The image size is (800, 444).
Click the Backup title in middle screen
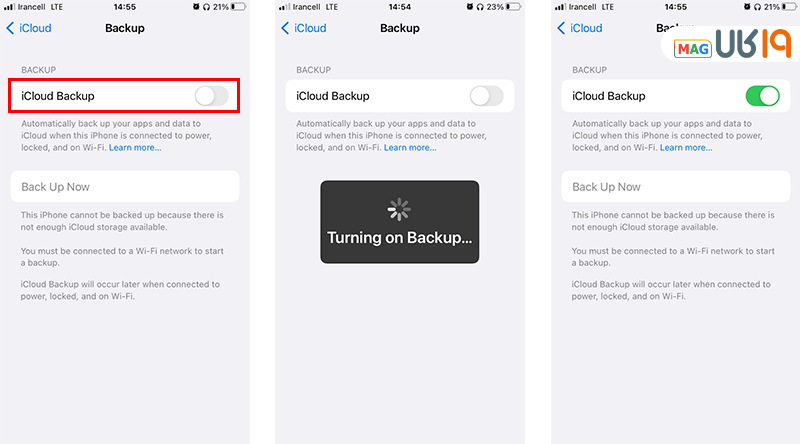(x=399, y=28)
